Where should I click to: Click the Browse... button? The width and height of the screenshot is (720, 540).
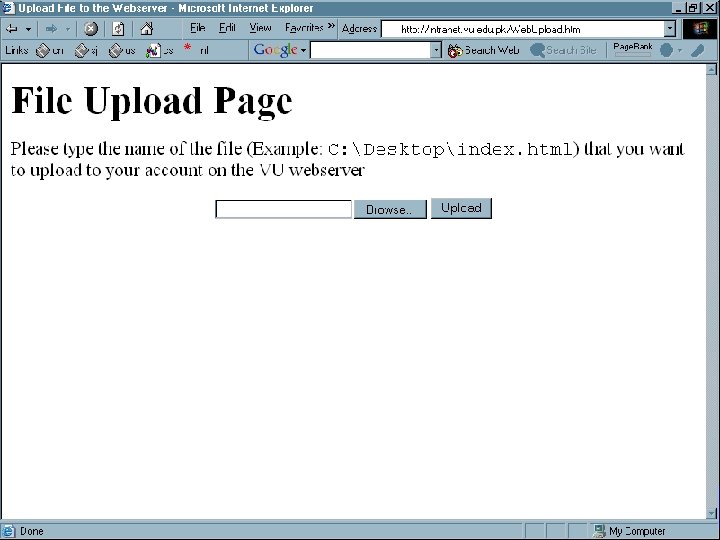pos(390,209)
